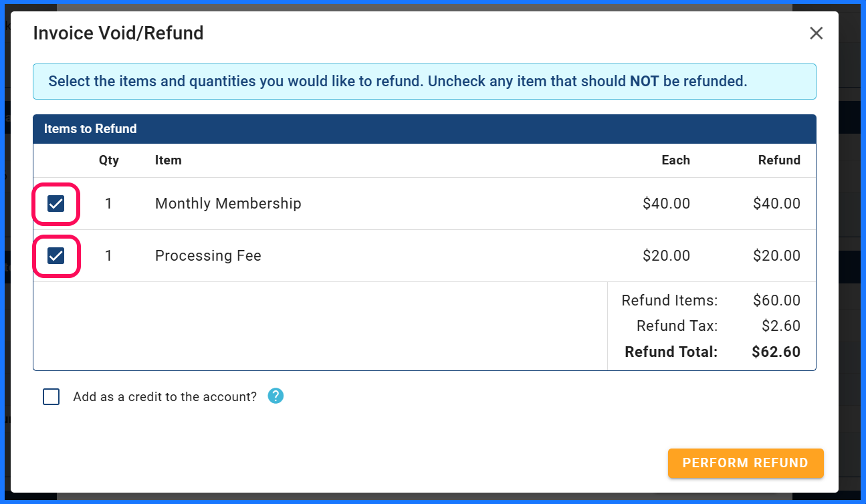Click the Refund column header
This screenshot has width=866, height=504.
[779, 160]
